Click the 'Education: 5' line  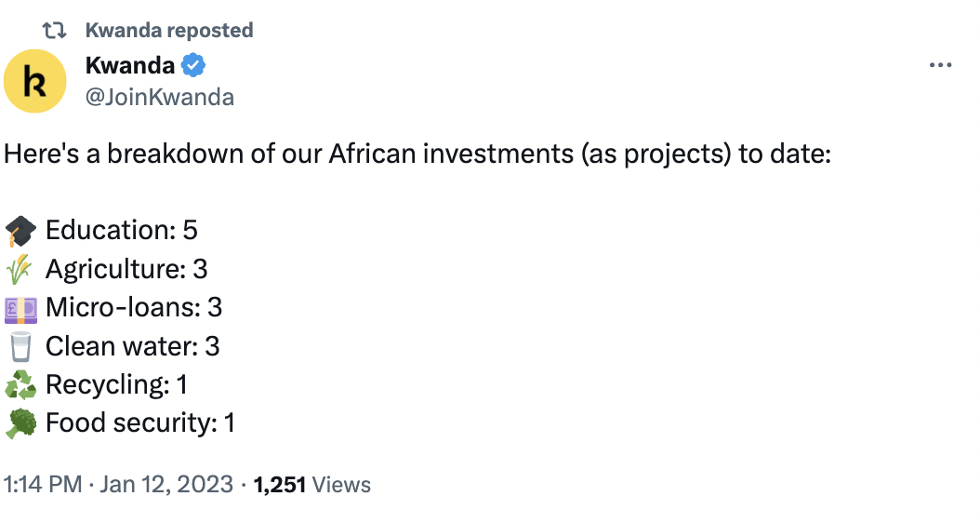coord(122,231)
